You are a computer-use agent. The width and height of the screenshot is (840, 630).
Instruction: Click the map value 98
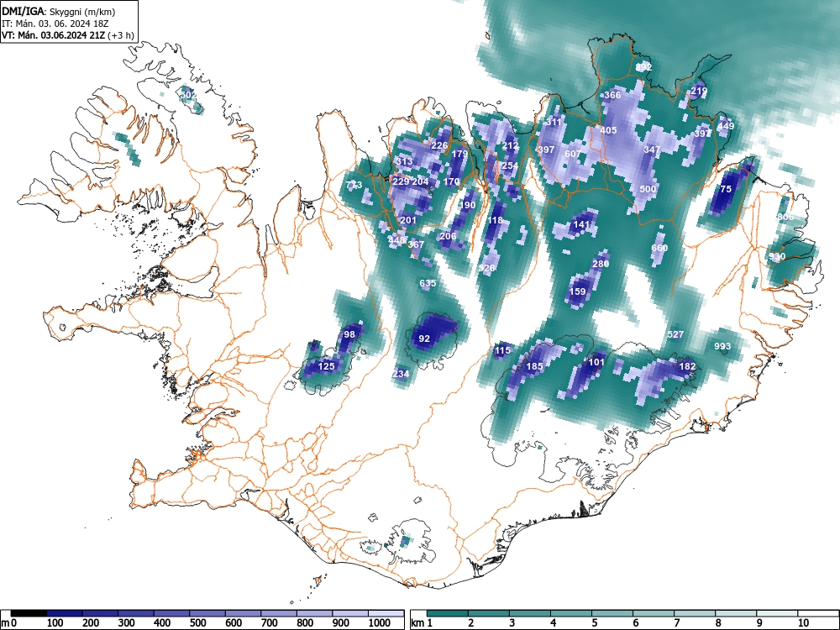tap(349, 334)
